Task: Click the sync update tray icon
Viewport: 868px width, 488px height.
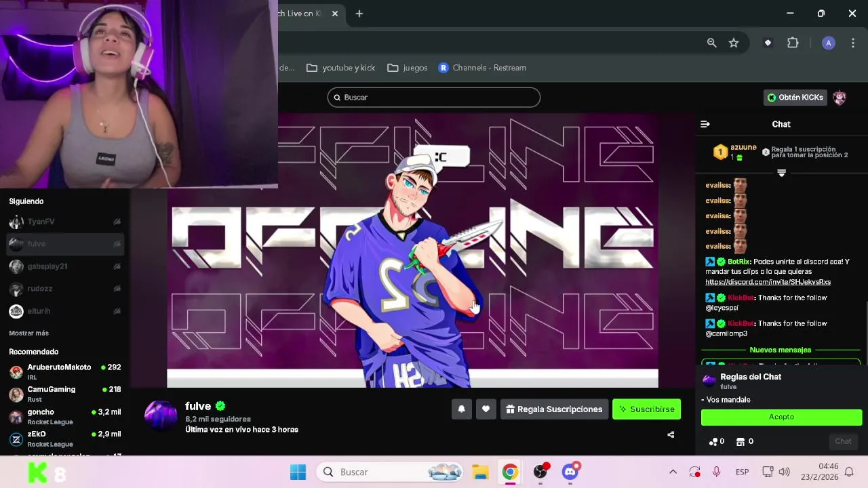Action: (x=694, y=472)
